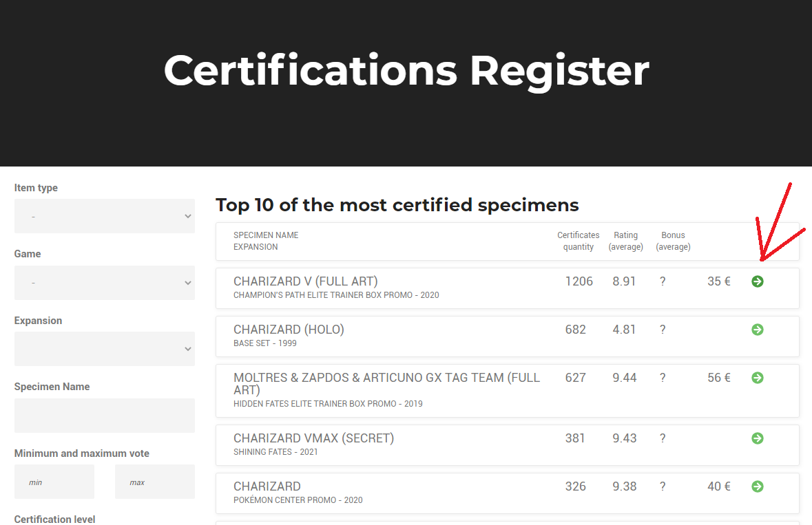Click CHAMPION'S PATH ELITE TRAINER BOX PROMO text
This screenshot has height=525, width=812.
(x=336, y=295)
